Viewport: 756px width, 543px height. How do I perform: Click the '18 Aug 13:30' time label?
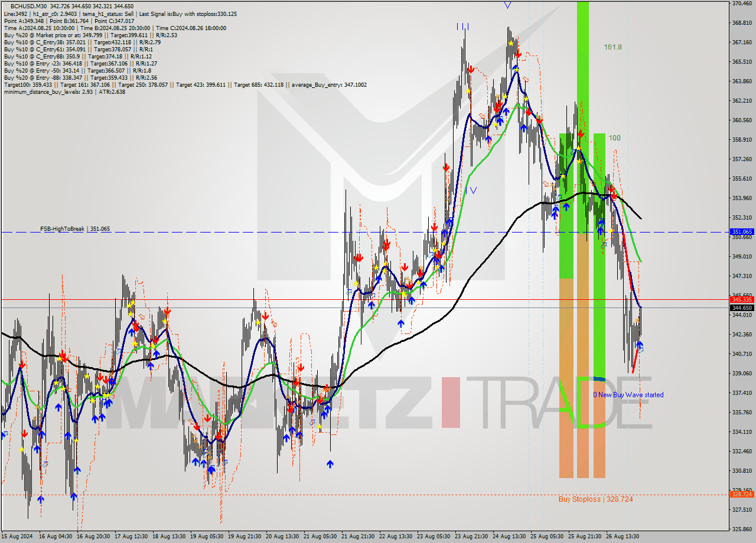click(x=170, y=537)
